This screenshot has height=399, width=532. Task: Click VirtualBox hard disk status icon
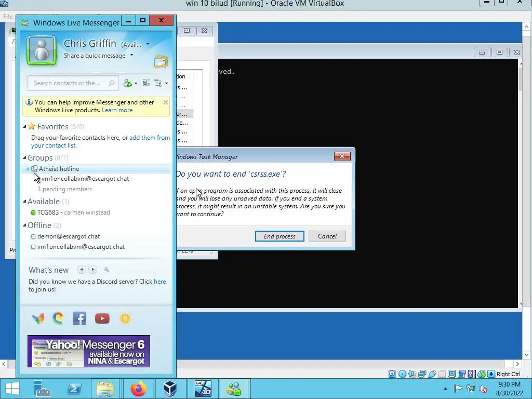coord(392,374)
